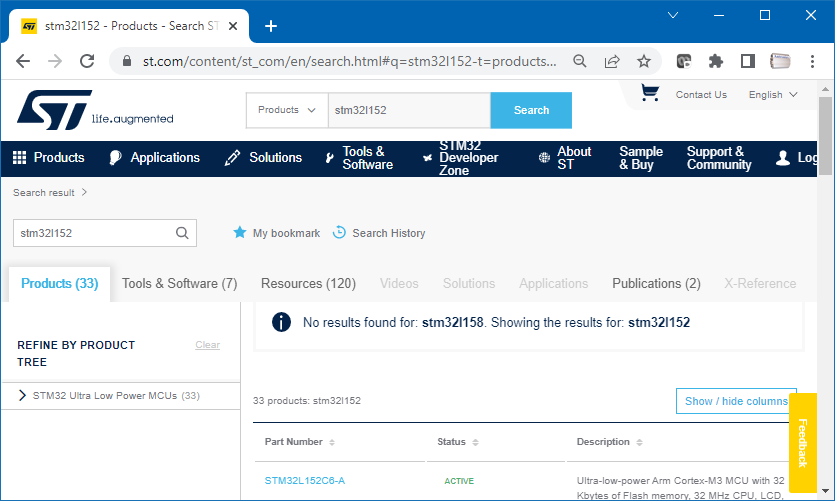This screenshot has width=835, height=501.
Task: Select the Products (33) tab
Action: coord(60,283)
